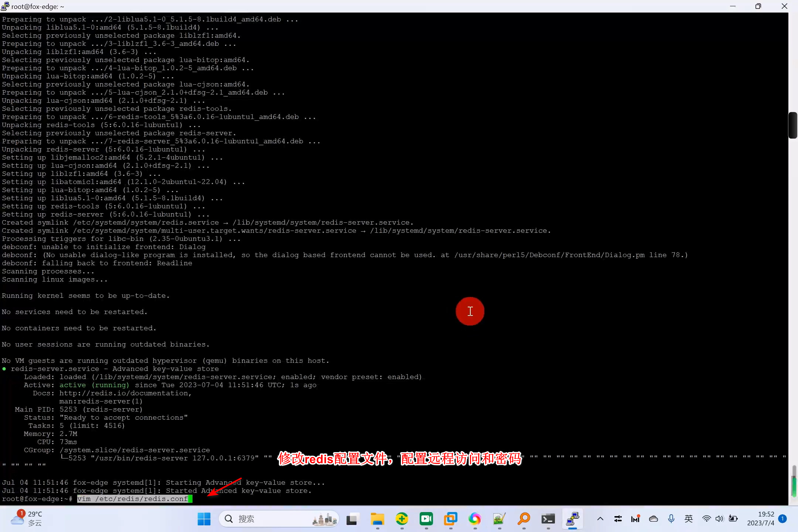
Task: Click the 'Tasks: 5 (limit: 4516)' line
Action: [x=76, y=426]
